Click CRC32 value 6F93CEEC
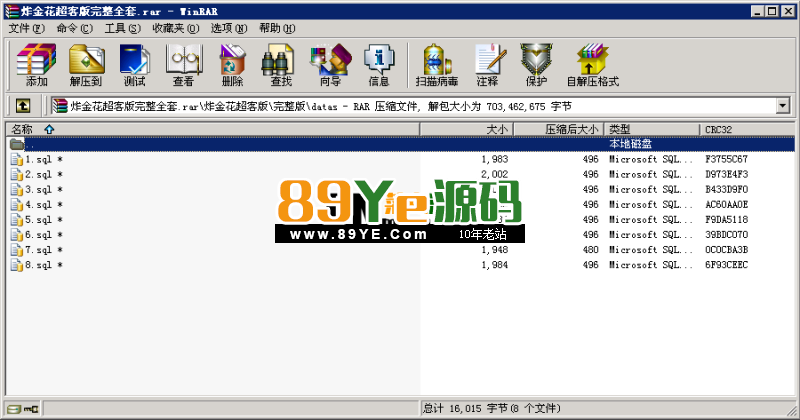The image size is (800, 420). pyautogui.click(x=727, y=265)
